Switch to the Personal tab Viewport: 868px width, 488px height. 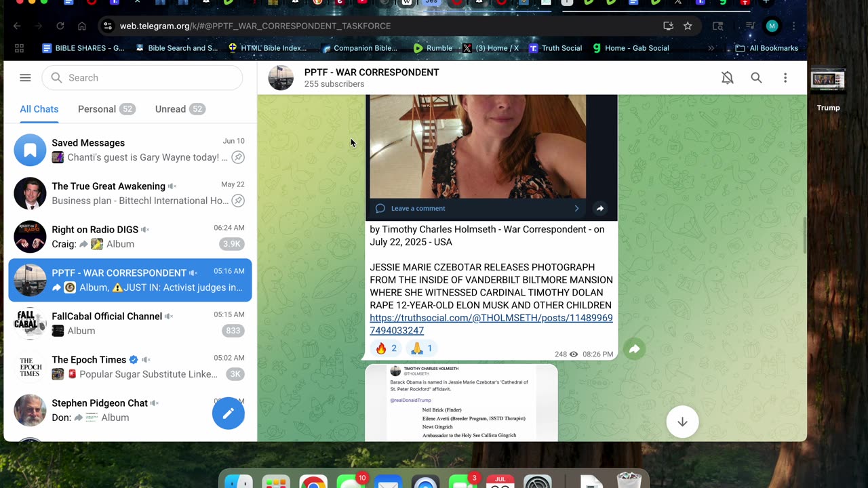pos(106,109)
